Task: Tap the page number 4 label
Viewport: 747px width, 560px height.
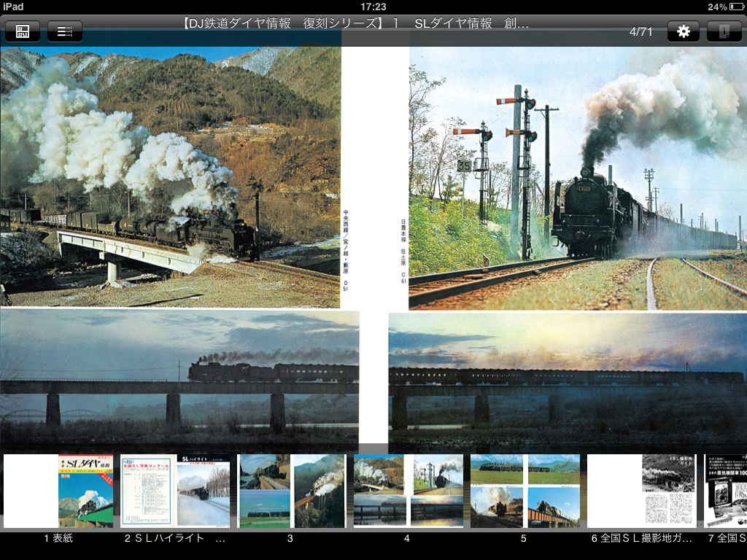Action: (x=407, y=539)
